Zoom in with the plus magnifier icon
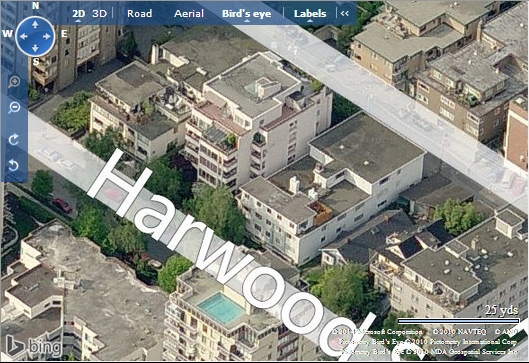This screenshot has width=529, height=363. coord(14,82)
